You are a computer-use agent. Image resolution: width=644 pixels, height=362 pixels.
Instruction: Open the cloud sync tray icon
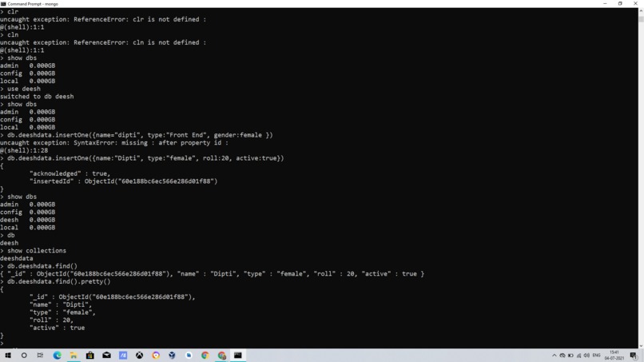click(x=563, y=356)
